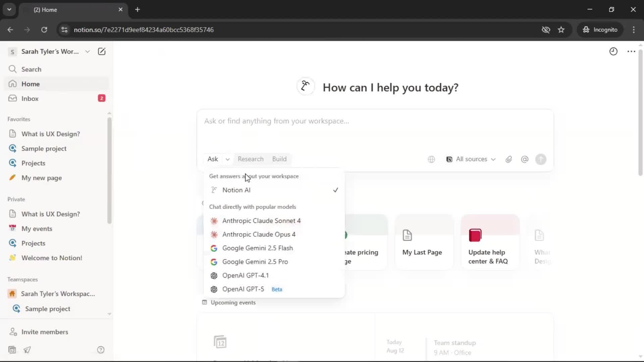This screenshot has height=362, width=644.
Task: Click the sidebar vertical scrollbar
Action: (x=109, y=170)
